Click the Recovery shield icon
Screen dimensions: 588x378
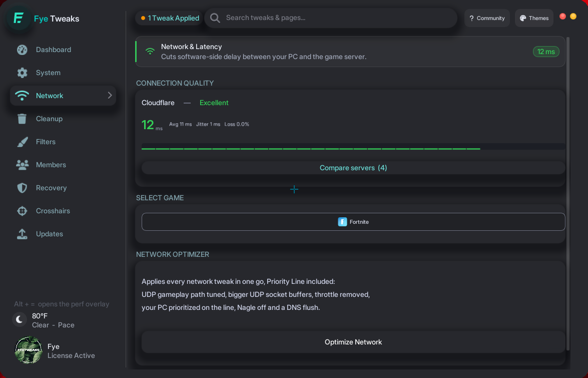point(22,188)
